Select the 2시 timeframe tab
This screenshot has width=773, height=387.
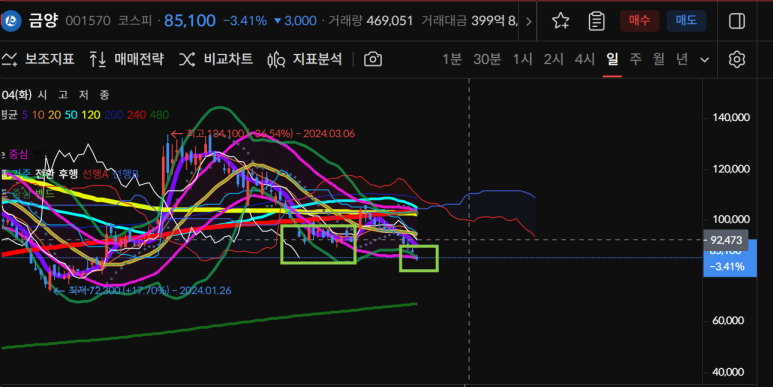(x=553, y=60)
